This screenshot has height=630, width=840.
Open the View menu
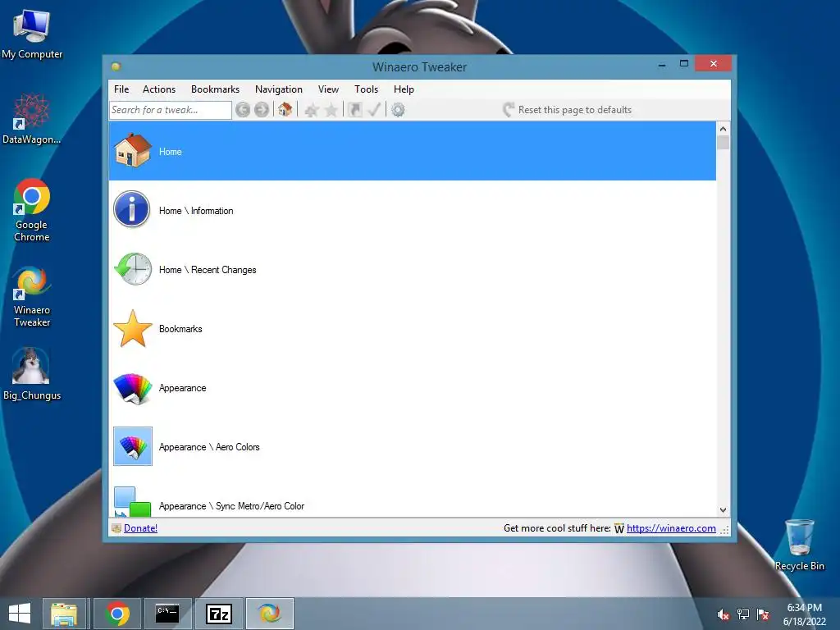[x=328, y=89]
